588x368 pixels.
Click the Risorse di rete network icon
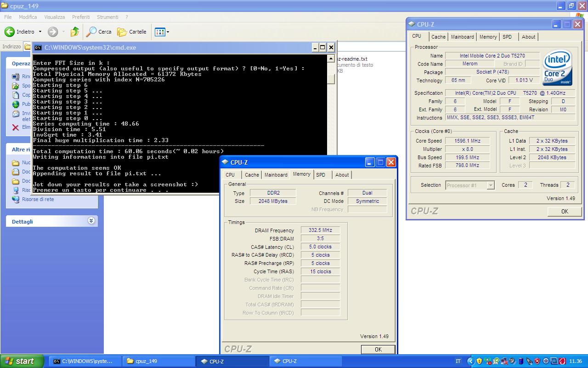pyautogui.click(x=15, y=199)
